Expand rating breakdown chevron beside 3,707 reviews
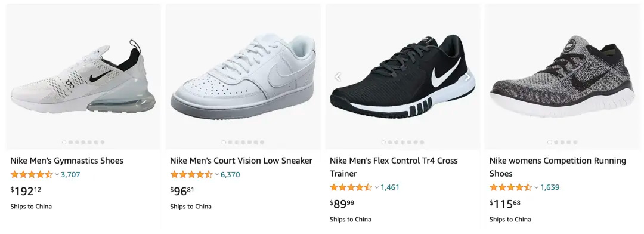644x234 pixels. click(x=57, y=174)
